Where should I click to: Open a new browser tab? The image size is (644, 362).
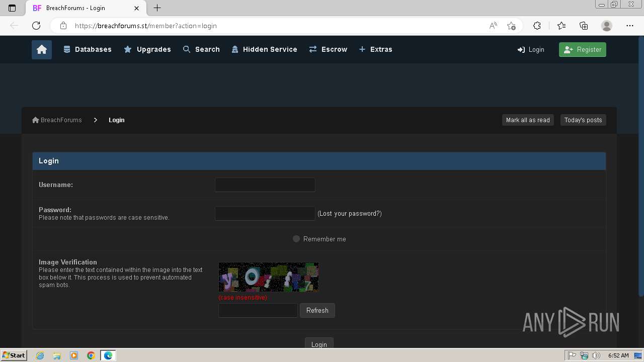pos(157,8)
